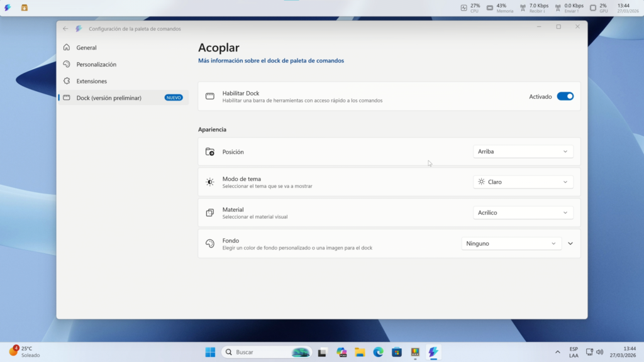Screen dimensions: 644x362
Task: Switch to the General section
Action: (86, 47)
